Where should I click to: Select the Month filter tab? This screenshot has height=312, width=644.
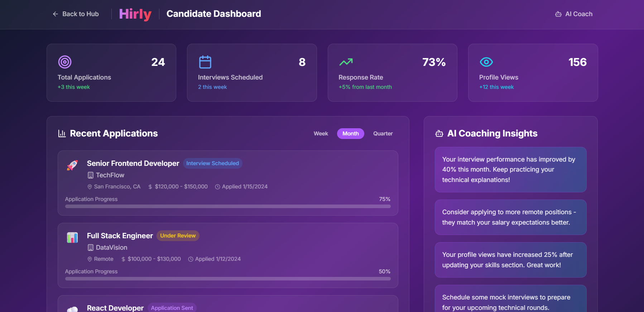click(351, 134)
